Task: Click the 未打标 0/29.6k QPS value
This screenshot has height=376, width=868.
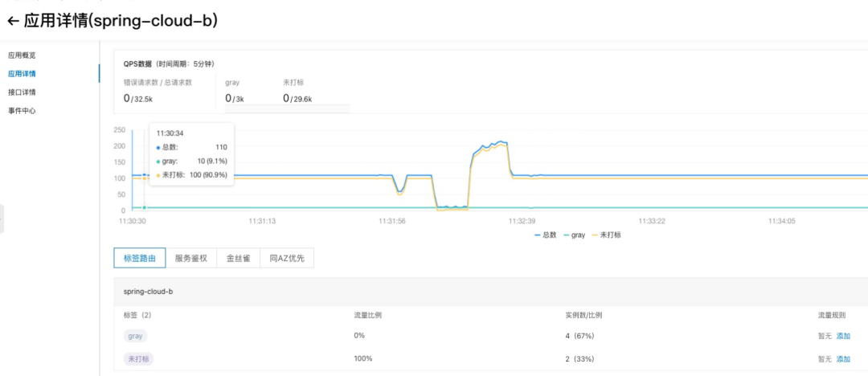Action: (297, 99)
